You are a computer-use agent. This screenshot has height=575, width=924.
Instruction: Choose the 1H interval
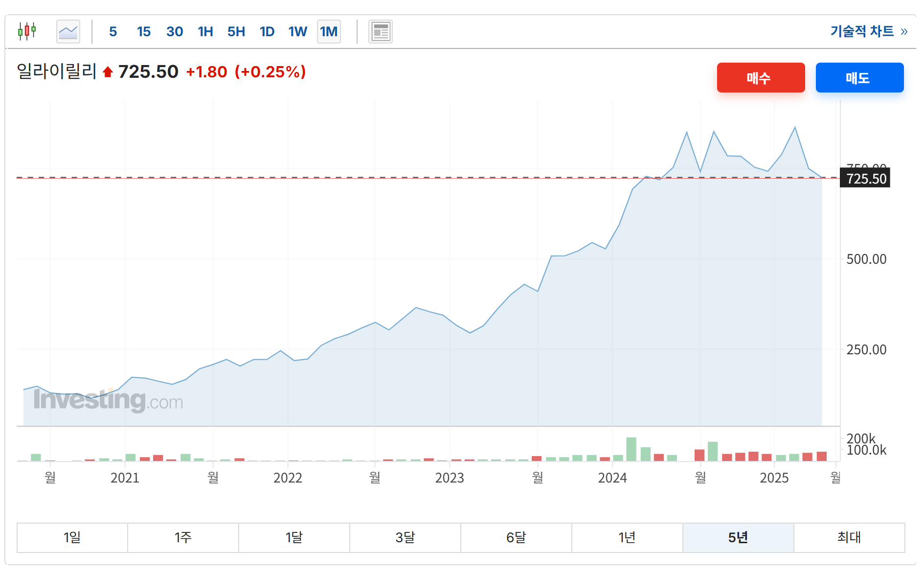point(205,32)
